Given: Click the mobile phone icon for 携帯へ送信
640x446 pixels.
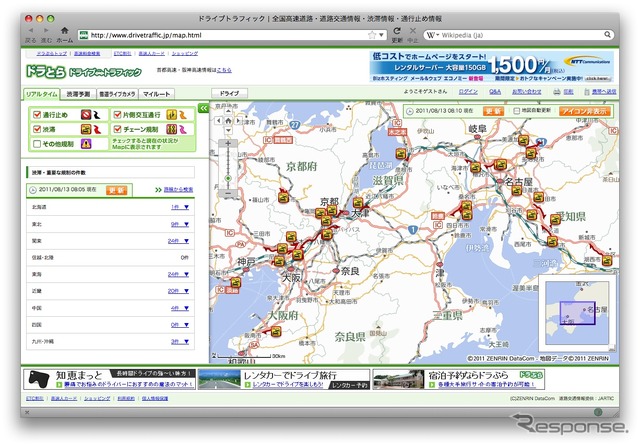Looking at the screenshot, I should coord(587,92).
